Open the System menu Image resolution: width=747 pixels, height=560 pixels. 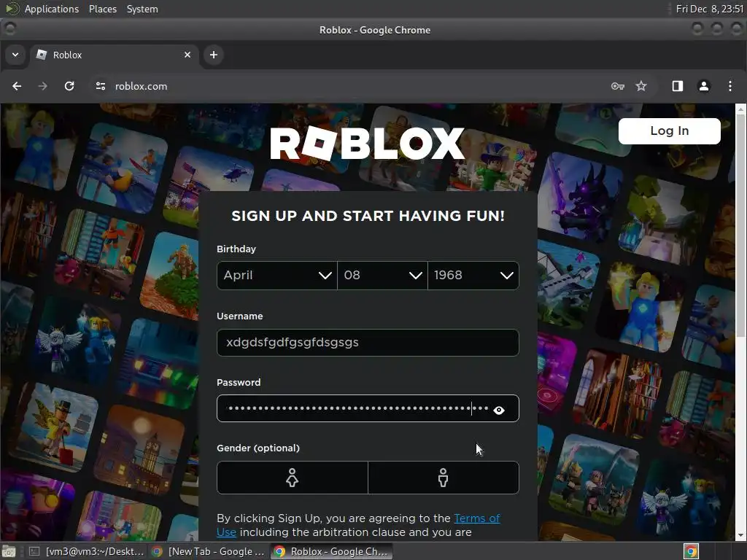point(142,9)
